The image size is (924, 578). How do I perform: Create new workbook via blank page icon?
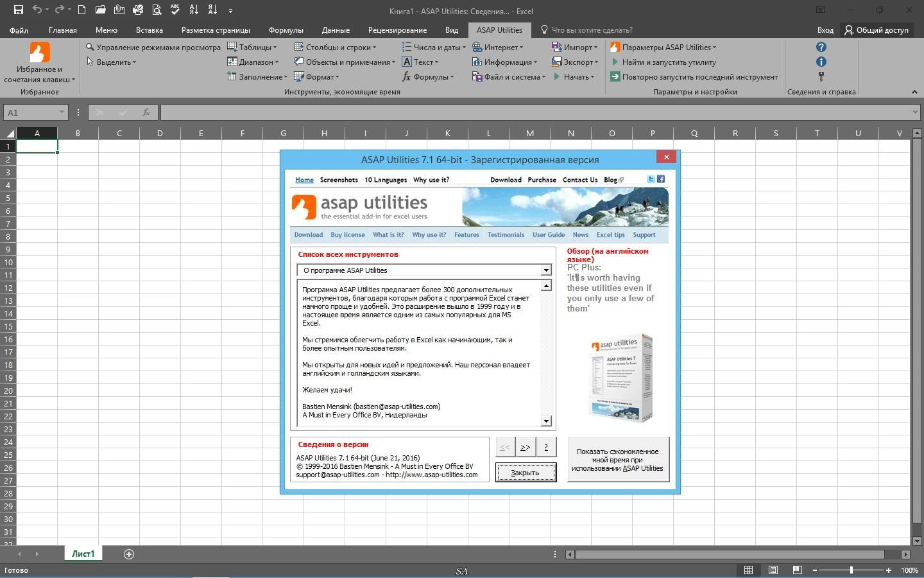point(81,10)
